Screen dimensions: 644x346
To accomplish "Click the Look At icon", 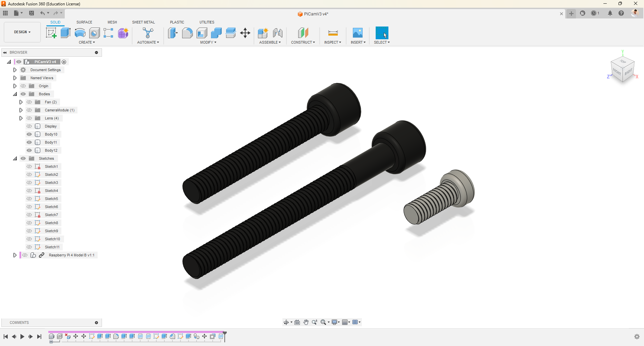I will pyautogui.click(x=297, y=322).
